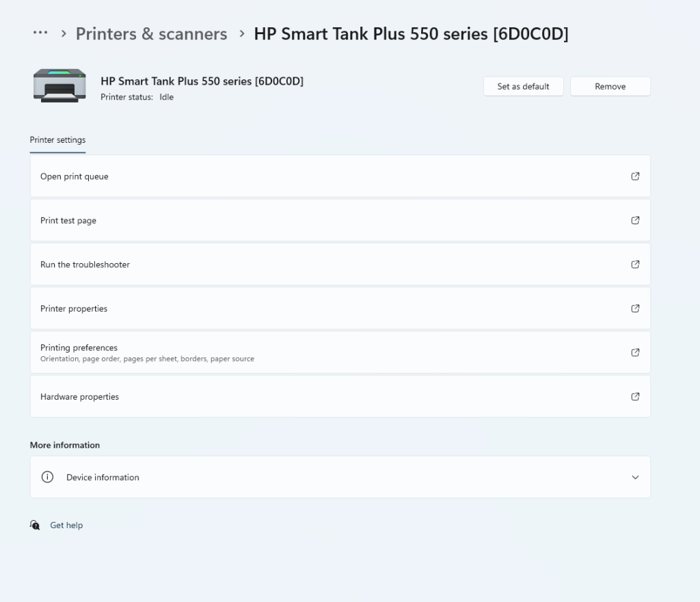This screenshot has width=700, height=602.
Task: Click the HP Smart Tank printer icon
Action: pyautogui.click(x=59, y=85)
